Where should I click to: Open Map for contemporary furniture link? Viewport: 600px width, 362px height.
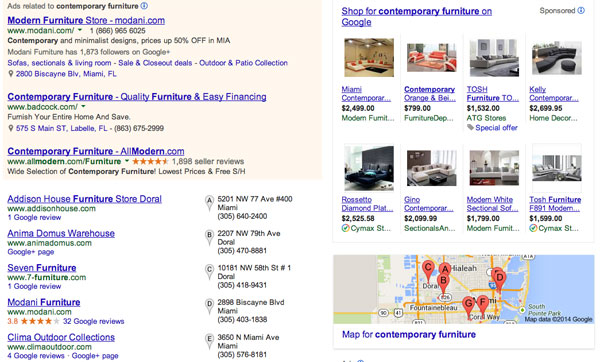point(409,334)
